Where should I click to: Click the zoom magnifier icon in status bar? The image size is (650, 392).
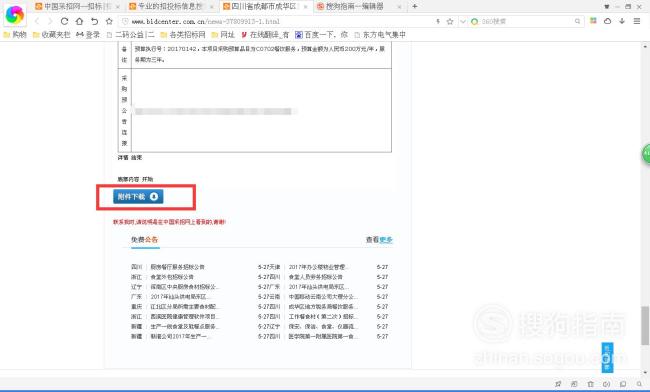coord(639,384)
